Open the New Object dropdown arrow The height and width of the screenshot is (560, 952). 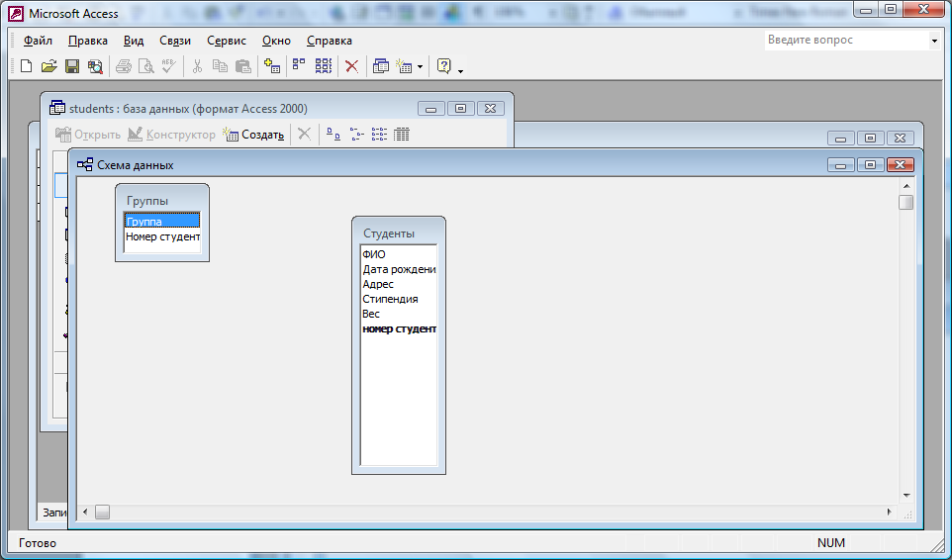(420, 66)
